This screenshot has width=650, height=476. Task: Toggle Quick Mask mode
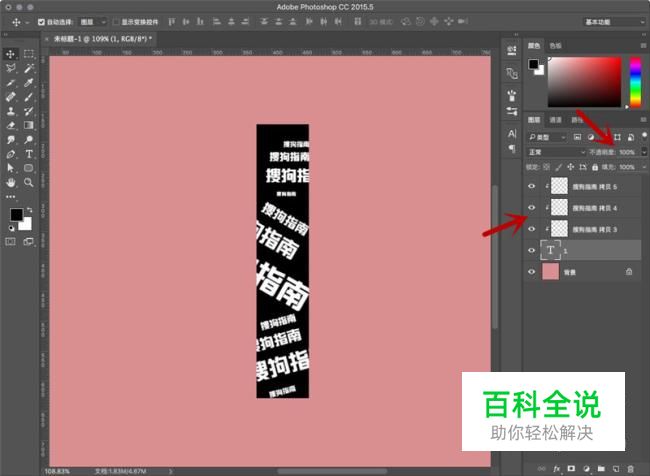pos(10,242)
